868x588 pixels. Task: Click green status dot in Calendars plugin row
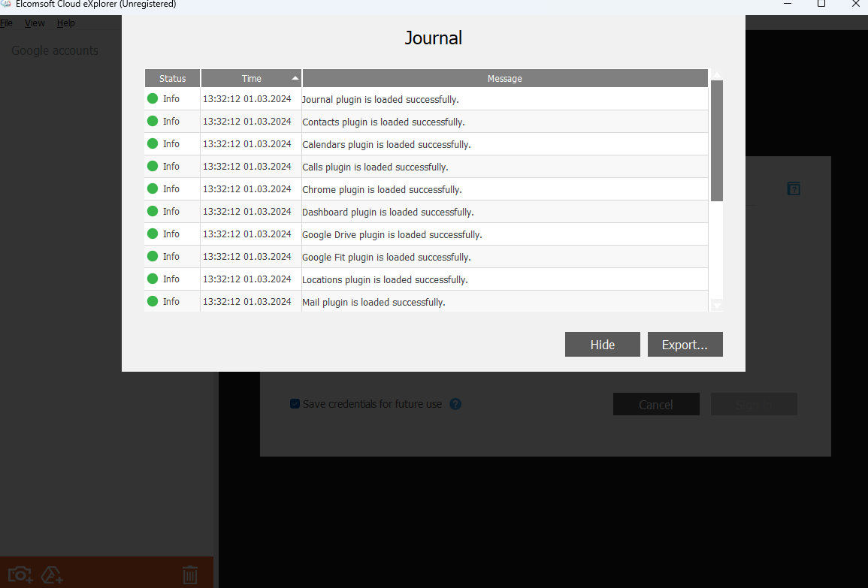153,144
